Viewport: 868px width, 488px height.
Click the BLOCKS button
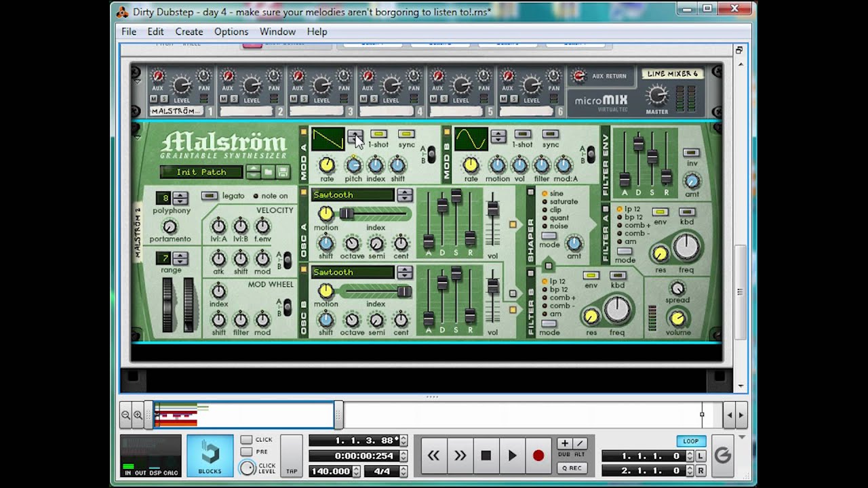[x=210, y=456]
